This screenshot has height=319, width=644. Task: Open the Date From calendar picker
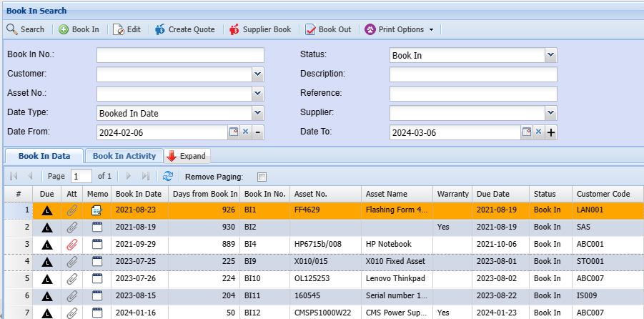click(x=233, y=132)
